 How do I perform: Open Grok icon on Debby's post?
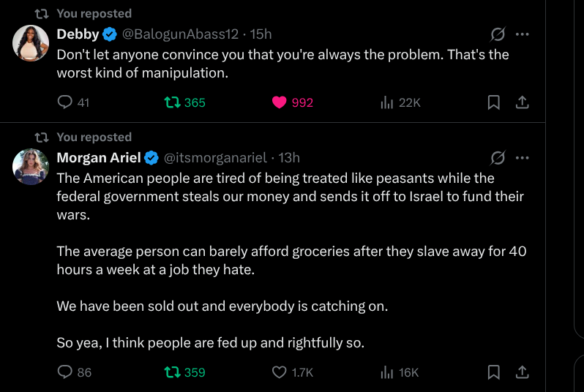497,34
